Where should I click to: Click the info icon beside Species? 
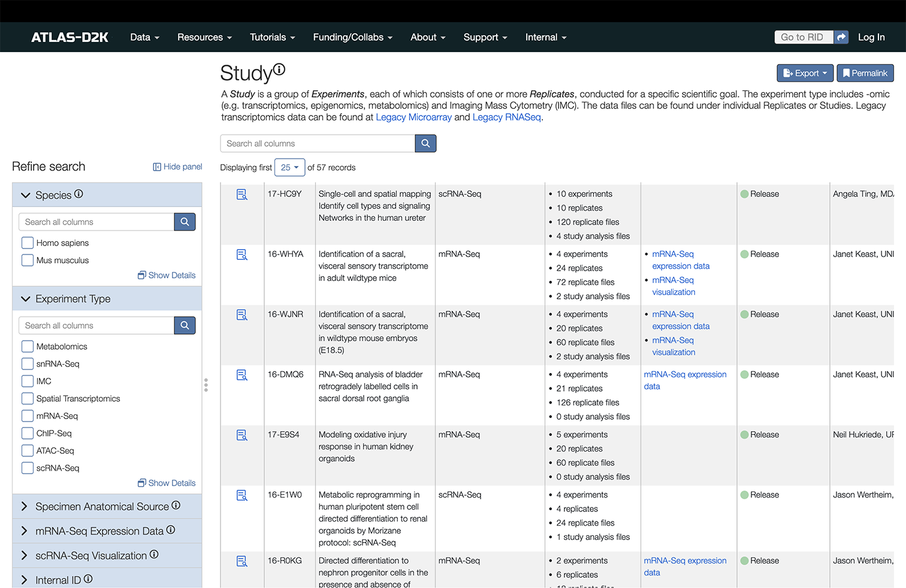tap(78, 194)
